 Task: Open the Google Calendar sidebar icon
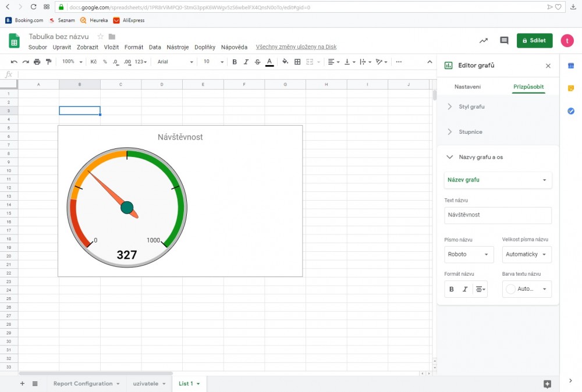point(571,66)
